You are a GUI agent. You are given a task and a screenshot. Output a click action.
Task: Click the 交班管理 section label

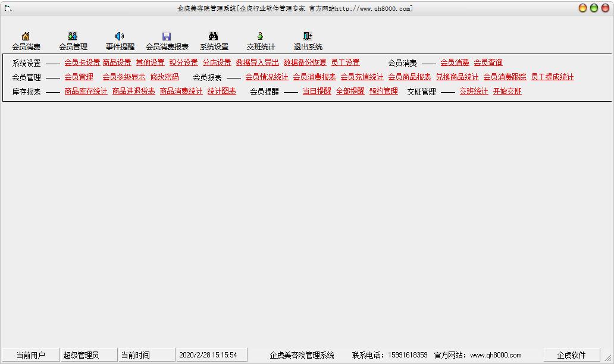421,92
